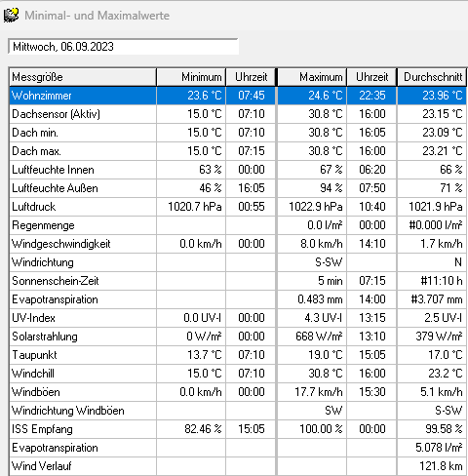Click the 46 % minimum outdoor humidity cell

(191, 188)
